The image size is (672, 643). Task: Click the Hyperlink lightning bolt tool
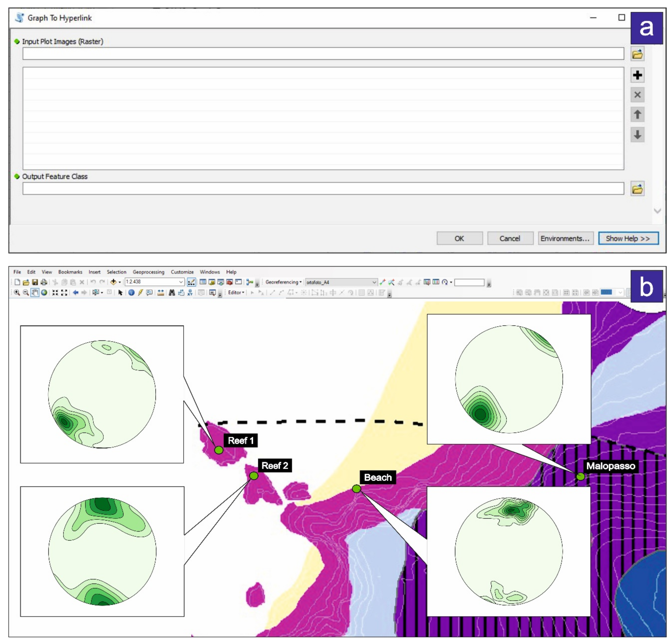pos(140,292)
